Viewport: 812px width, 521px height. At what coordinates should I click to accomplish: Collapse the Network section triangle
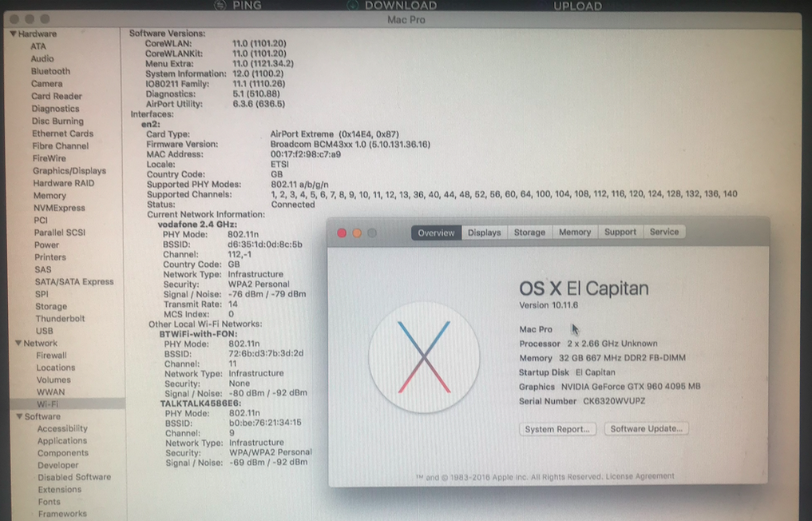(18, 343)
